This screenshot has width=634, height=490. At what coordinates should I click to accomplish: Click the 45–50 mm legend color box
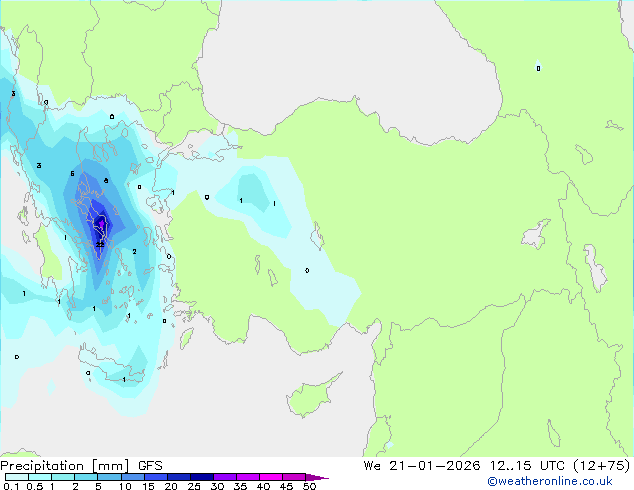click(x=294, y=477)
